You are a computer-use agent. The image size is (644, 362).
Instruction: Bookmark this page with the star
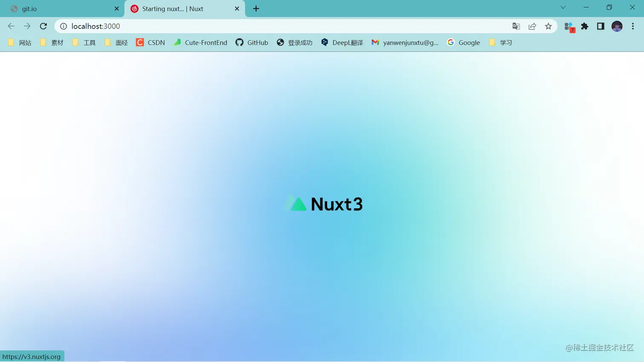549,26
